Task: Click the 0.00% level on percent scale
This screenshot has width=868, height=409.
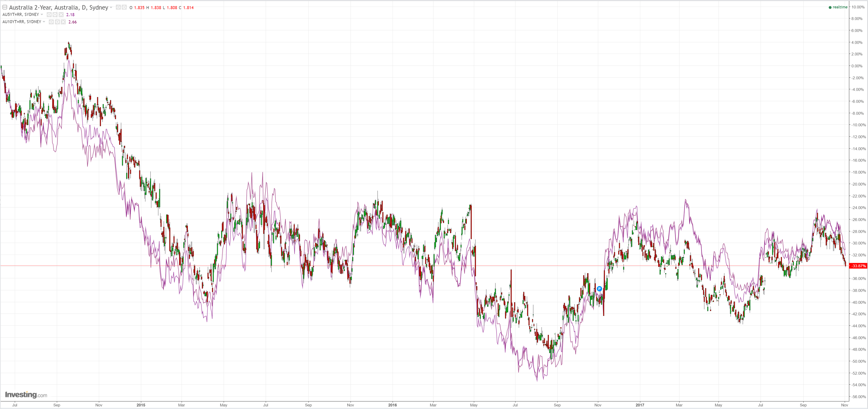Action: click(x=857, y=66)
